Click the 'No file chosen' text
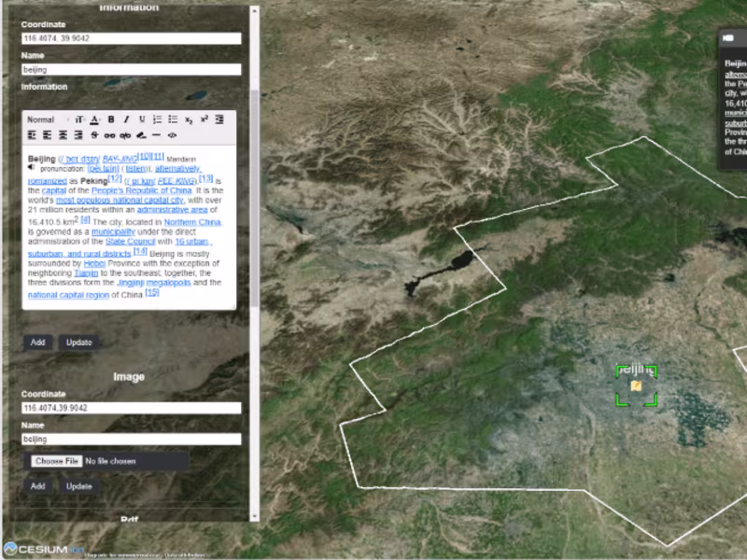Viewport: 747px width, 560px height. [110, 461]
